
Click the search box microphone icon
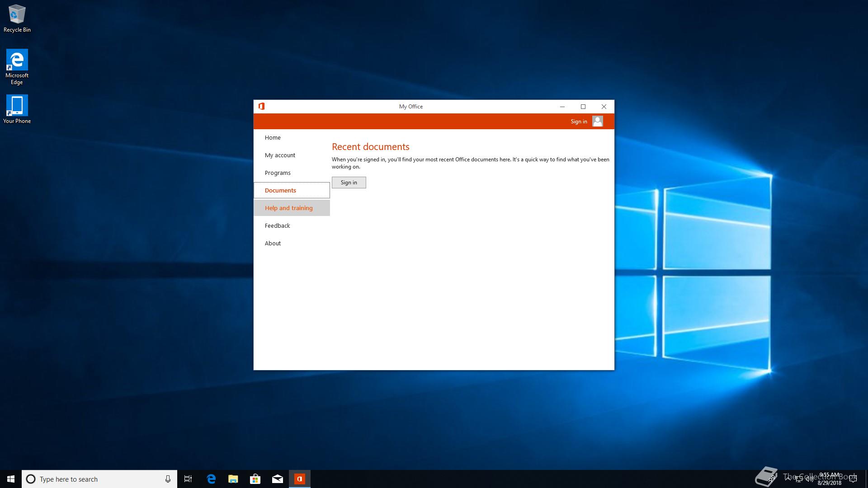coord(168,479)
